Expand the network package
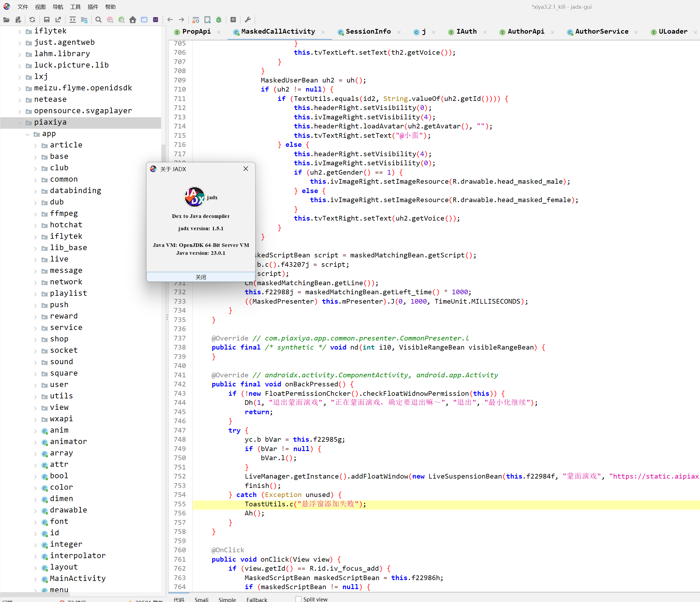The height and width of the screenshot is (602, 700). coord(35,283)
